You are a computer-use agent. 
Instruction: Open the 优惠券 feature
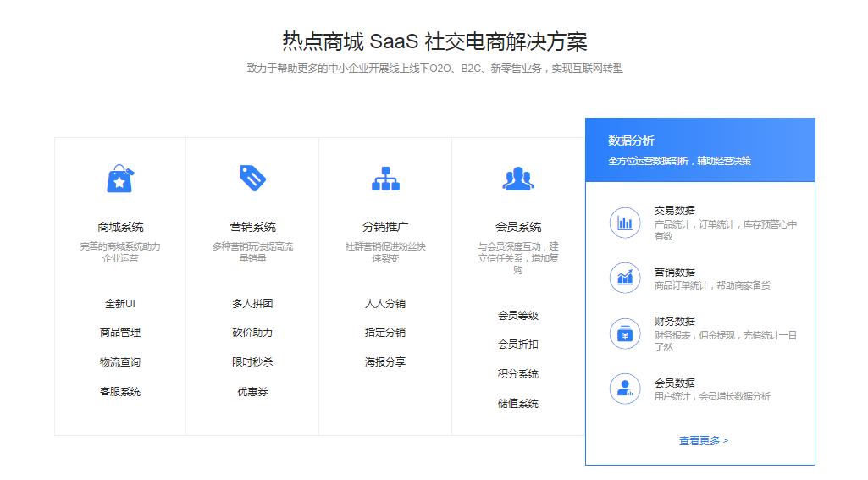[x=252, y=392]
